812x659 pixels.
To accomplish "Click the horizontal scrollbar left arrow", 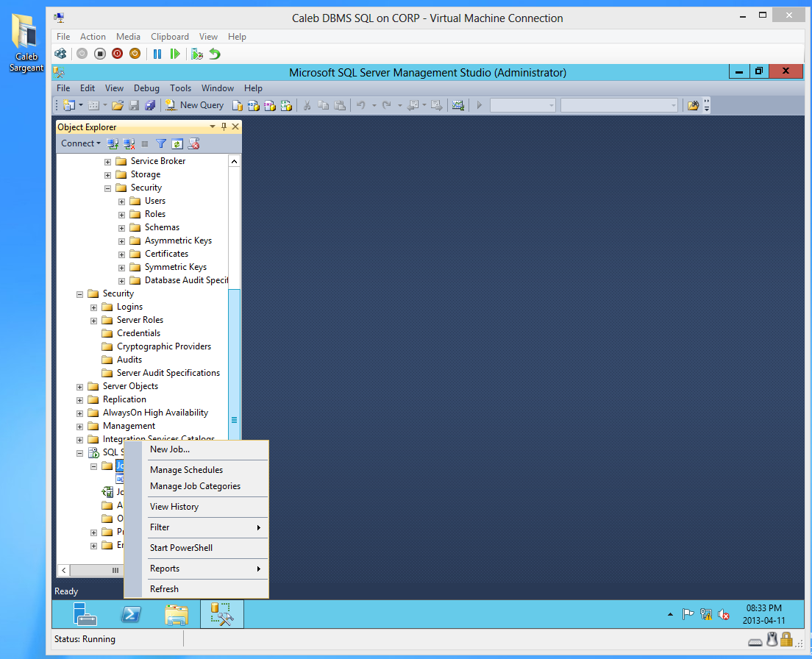I will click(64, 571).
